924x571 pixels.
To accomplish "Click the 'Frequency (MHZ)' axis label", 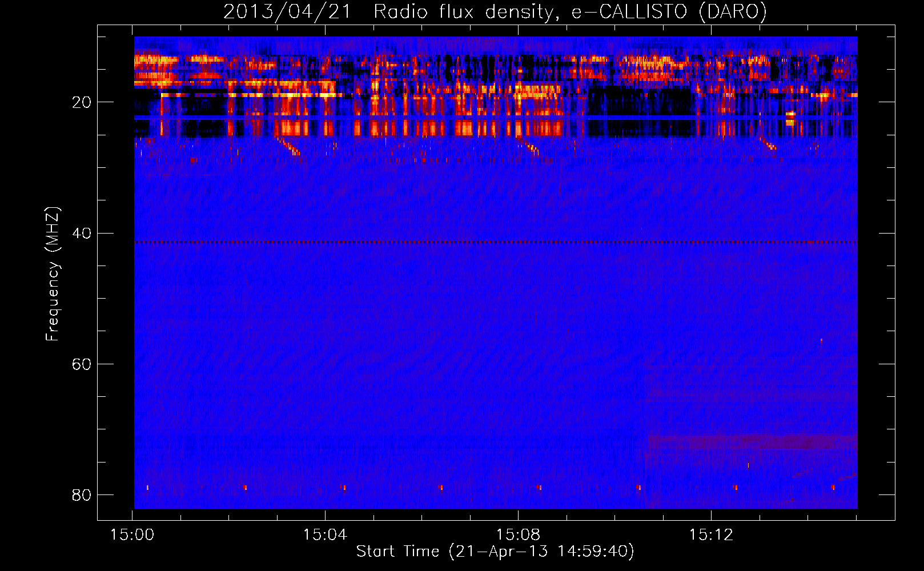I will click(x=53, y=274).
